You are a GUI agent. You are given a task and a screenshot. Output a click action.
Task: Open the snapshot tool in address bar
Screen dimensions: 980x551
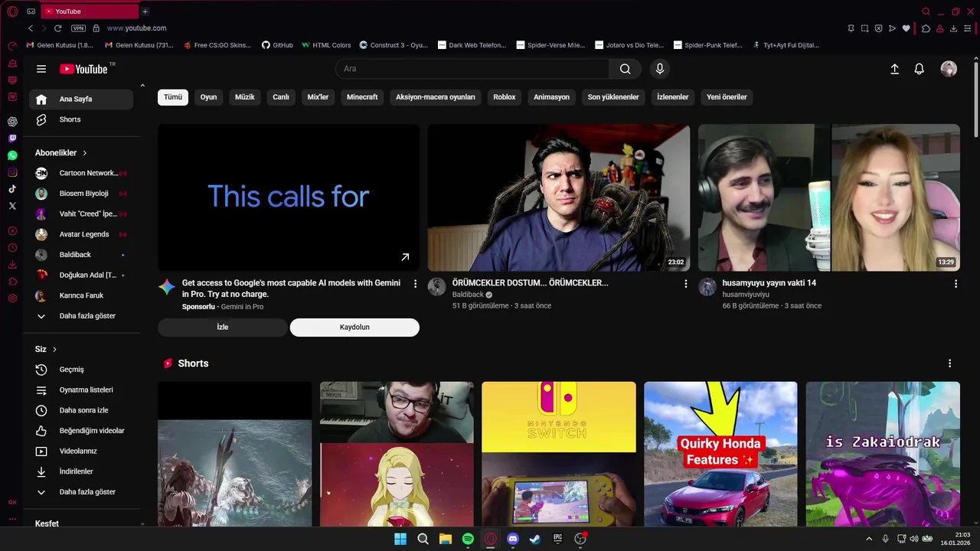[864, 28]
